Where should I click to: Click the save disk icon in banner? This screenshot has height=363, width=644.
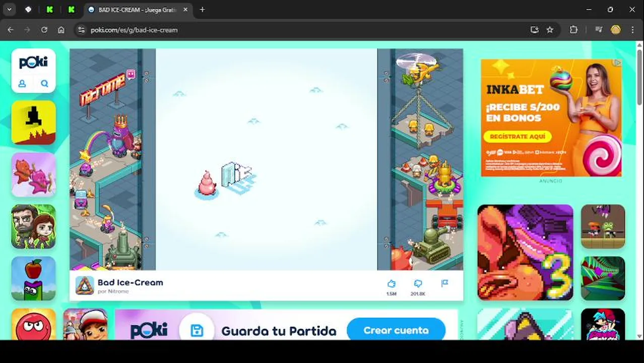pyautogui.click(x=197, y=330)
